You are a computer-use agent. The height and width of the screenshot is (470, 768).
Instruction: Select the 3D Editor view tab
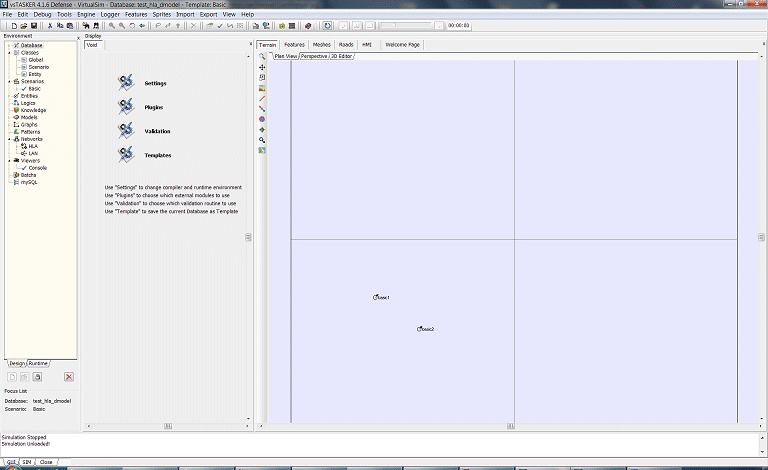pos(342,56)
